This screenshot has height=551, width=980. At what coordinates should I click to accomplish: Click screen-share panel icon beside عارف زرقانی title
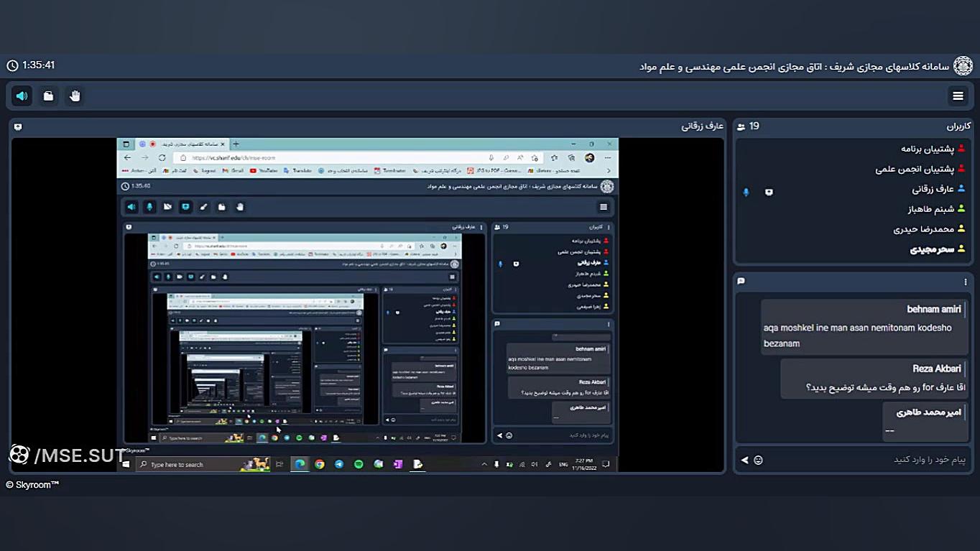[x=18, y=126]
